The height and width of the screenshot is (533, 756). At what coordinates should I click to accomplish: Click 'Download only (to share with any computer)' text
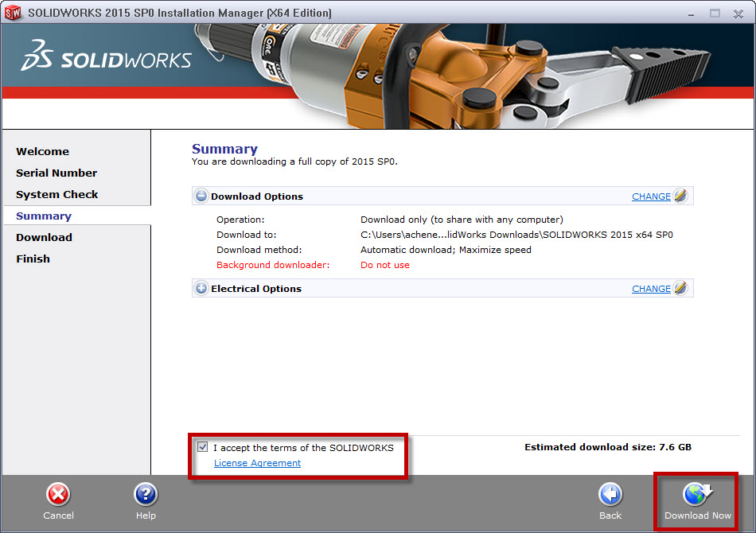coord(462,220)
